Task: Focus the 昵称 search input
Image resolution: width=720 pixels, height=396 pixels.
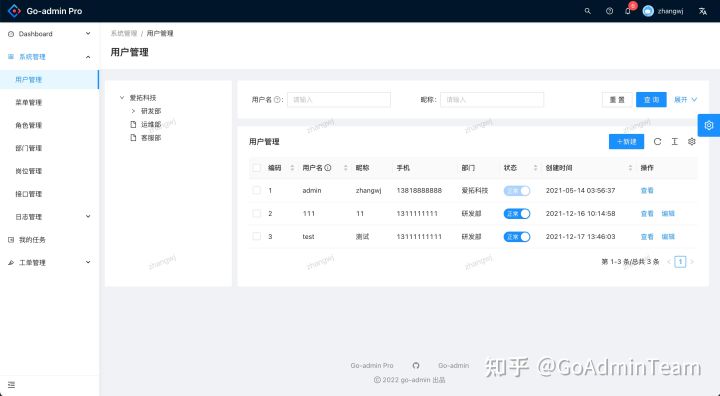Action: (x=492, y=99)
